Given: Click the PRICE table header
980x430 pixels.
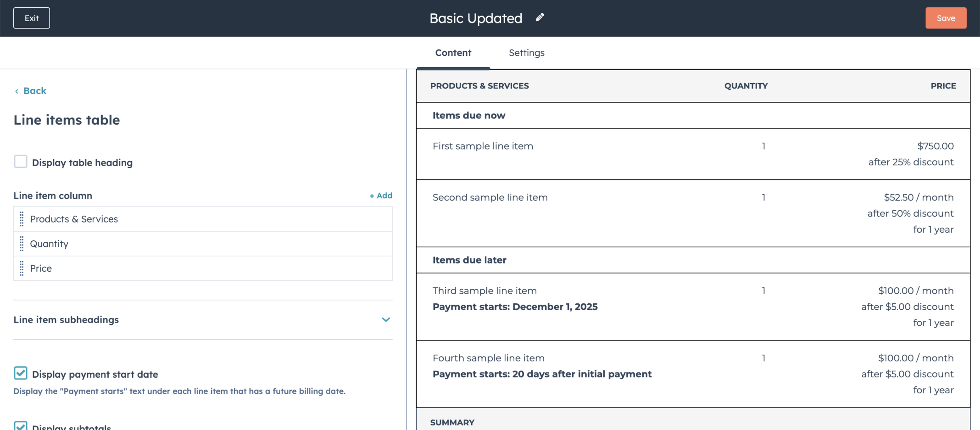Looking at the screenshot, I should click(x=943, y=86).
